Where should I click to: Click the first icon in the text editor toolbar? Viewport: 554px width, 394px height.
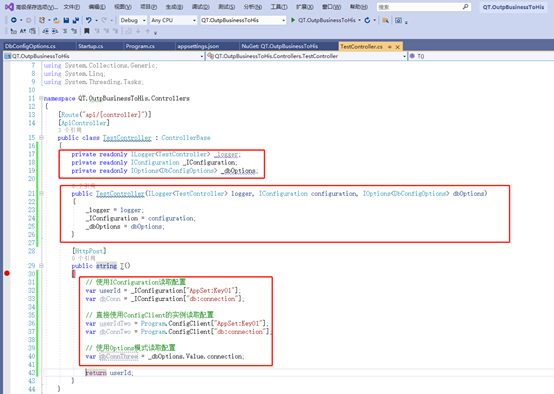(13, 31)
